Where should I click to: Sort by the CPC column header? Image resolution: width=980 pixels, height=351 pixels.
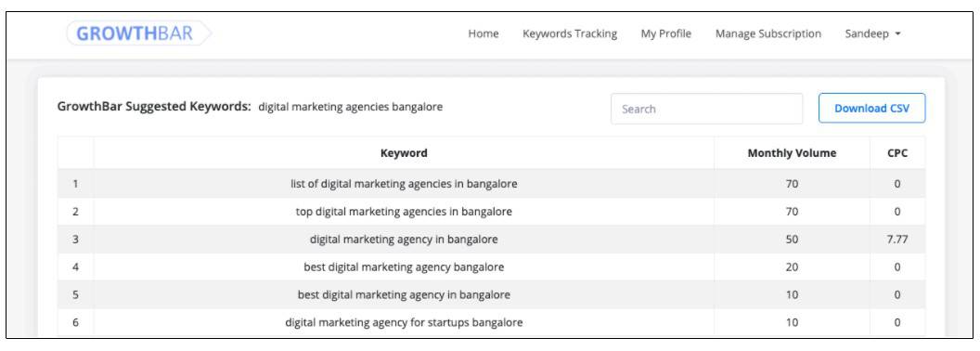point(896,152)
